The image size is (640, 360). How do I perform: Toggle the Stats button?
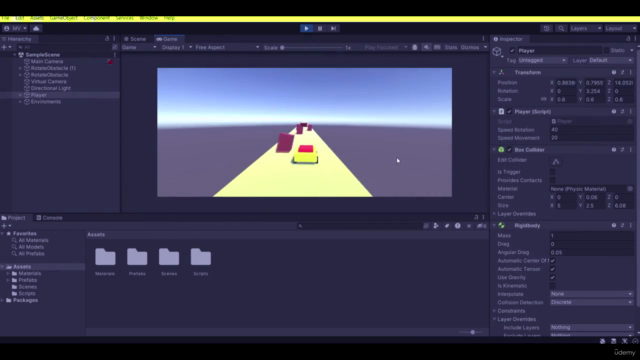pos(451,47)
